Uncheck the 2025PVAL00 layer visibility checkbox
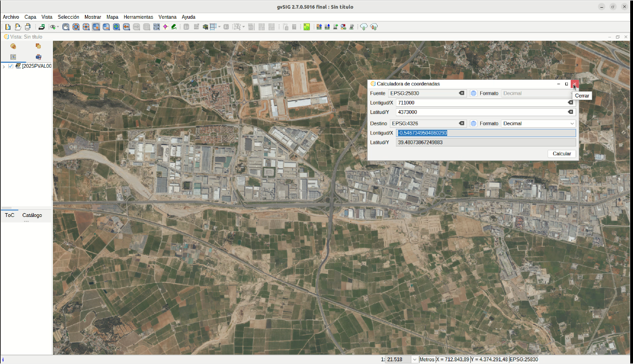633x364 pixels. [10, 66]
